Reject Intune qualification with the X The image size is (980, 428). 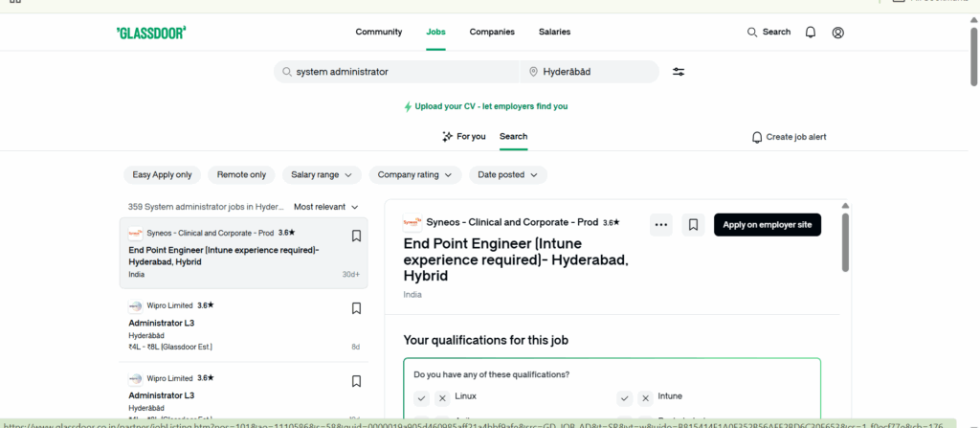(645, 398)
